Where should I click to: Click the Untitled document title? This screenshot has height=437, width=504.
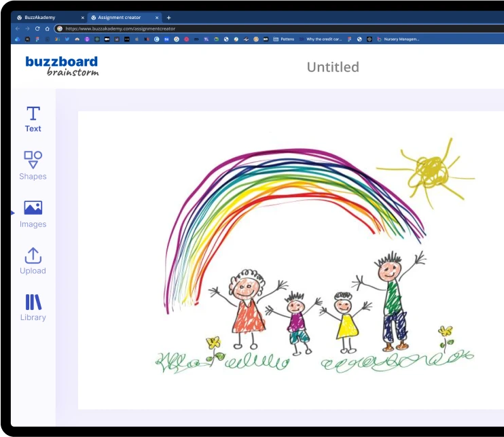(332, 67)
